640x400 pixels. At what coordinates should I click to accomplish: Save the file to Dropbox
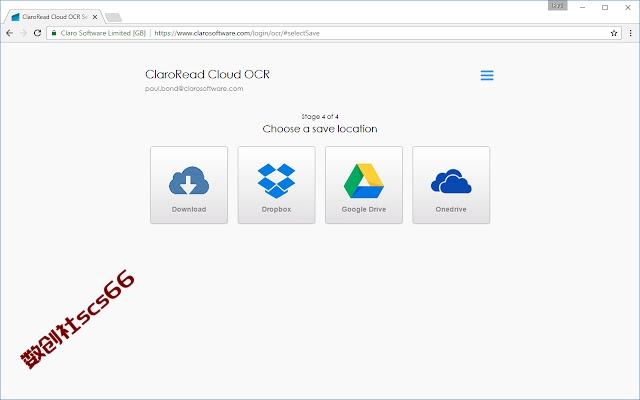[276, 185]
